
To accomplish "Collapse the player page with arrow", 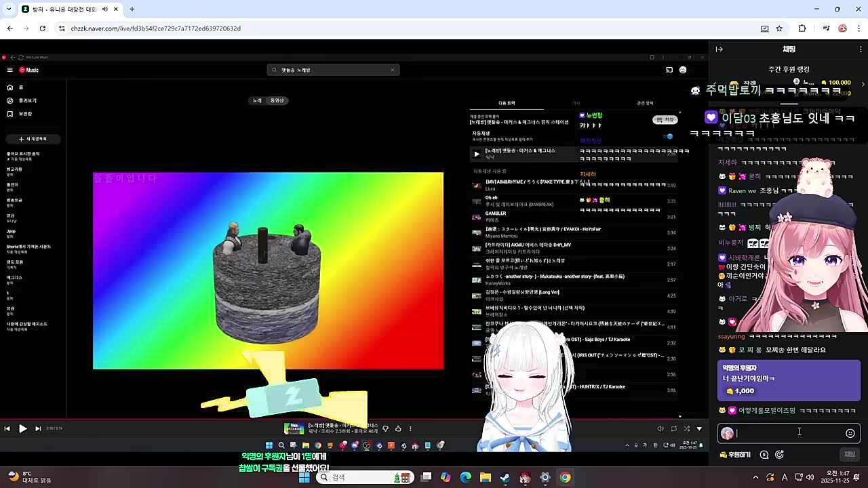I will coord(699,428).
